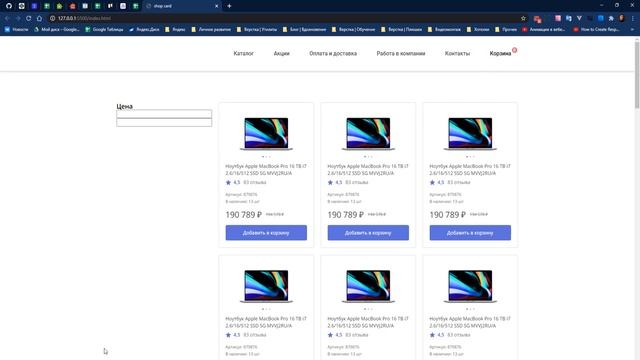This screenshot has height=360, width=640.
Task: Focus the upper Цена price input
Action: [164, 114]
